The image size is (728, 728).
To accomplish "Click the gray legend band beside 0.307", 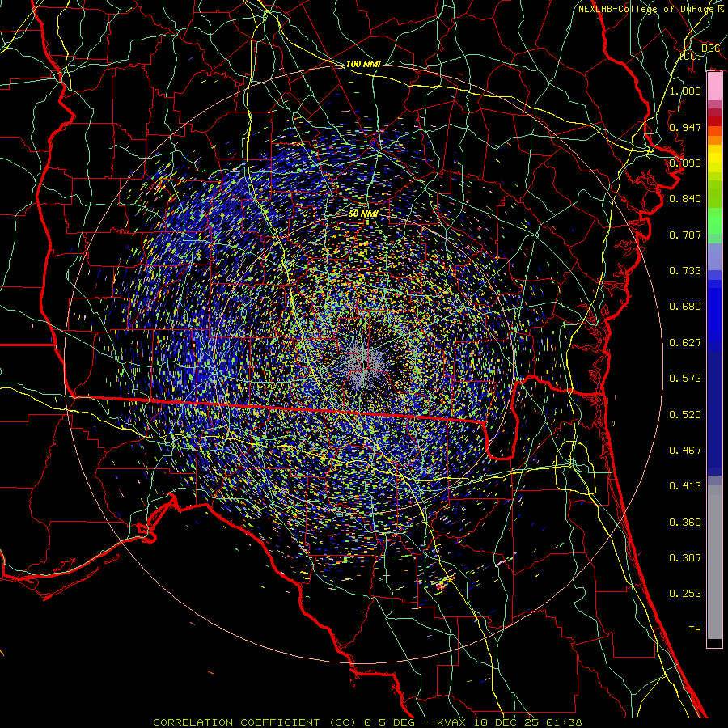I will [714, 562].
